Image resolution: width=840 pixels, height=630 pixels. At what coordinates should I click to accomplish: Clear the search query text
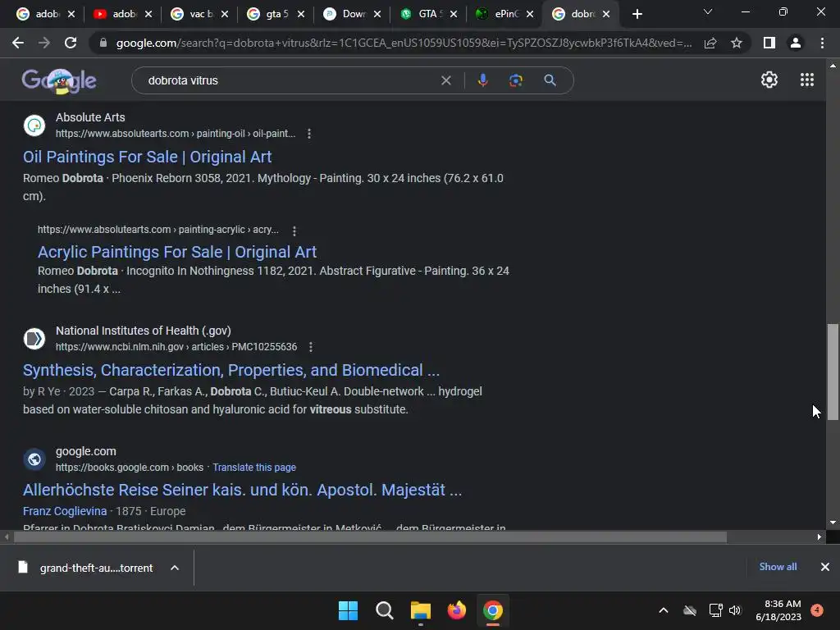(445, 80)
